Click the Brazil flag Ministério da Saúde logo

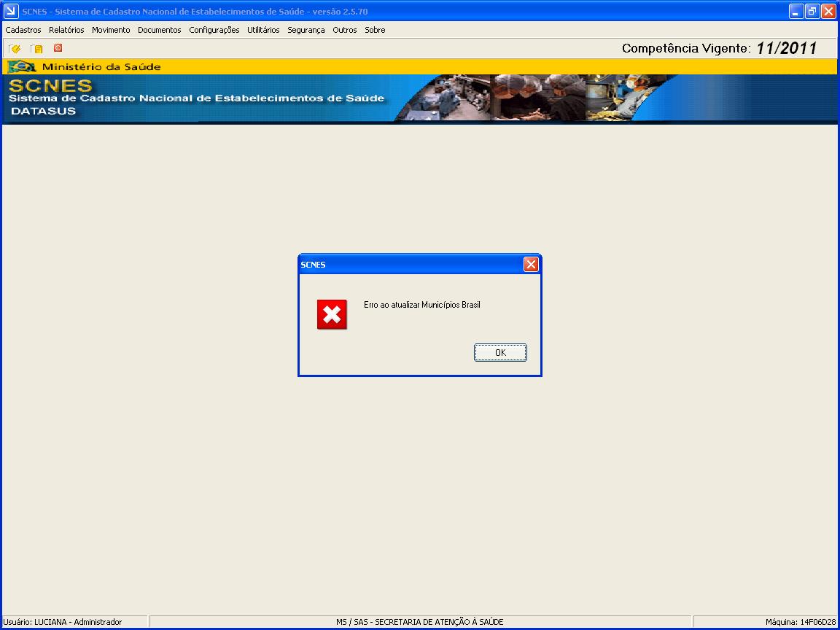[22, 67]
